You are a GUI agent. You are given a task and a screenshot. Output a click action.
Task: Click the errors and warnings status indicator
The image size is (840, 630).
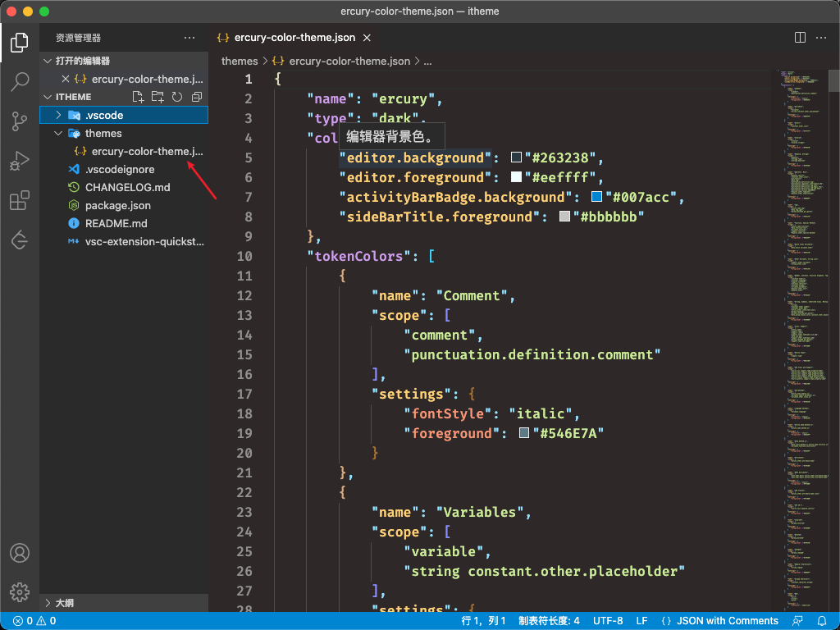coord(34,621)
